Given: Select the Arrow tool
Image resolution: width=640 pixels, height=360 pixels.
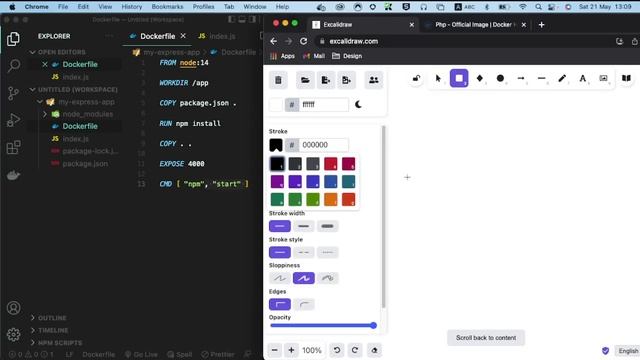Looking at the screenshot, I should 521,78.
